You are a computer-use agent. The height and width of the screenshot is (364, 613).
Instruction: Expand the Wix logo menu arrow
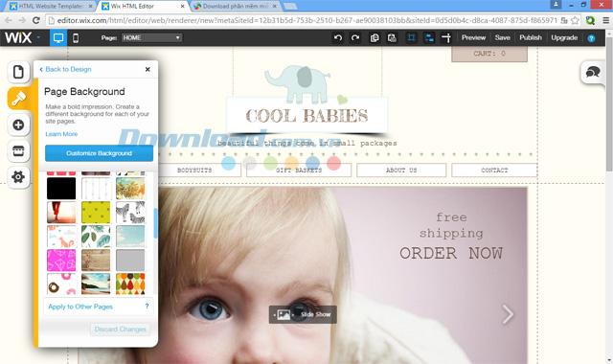tap(38, 37)
